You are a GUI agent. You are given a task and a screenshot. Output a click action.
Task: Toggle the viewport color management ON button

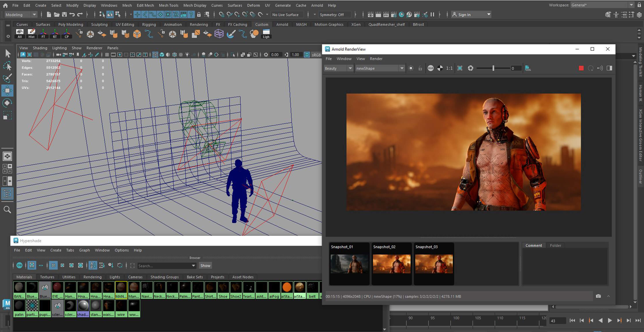tap(307, 55)
